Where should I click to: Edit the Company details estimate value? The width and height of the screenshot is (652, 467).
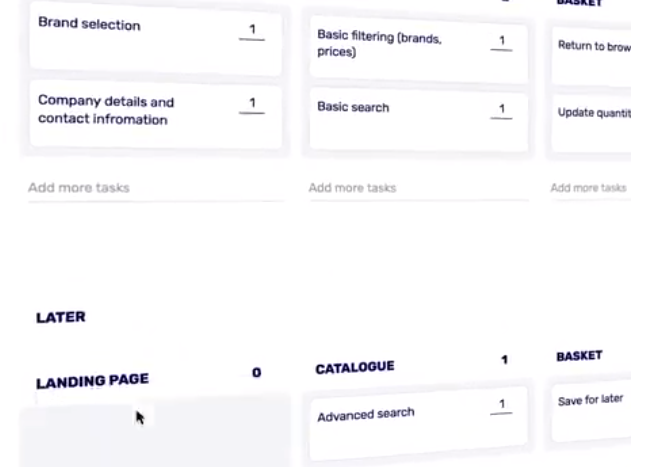pos(252,104)
